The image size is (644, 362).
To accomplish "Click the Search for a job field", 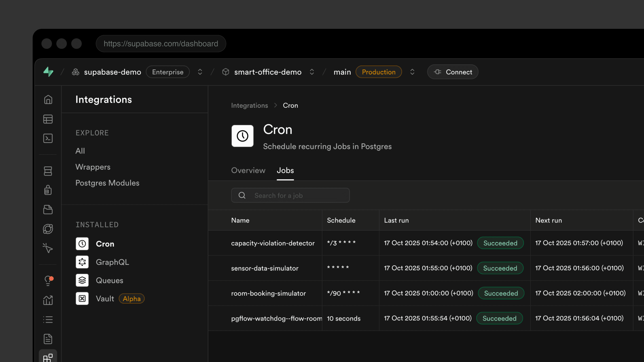I will 290,195.
